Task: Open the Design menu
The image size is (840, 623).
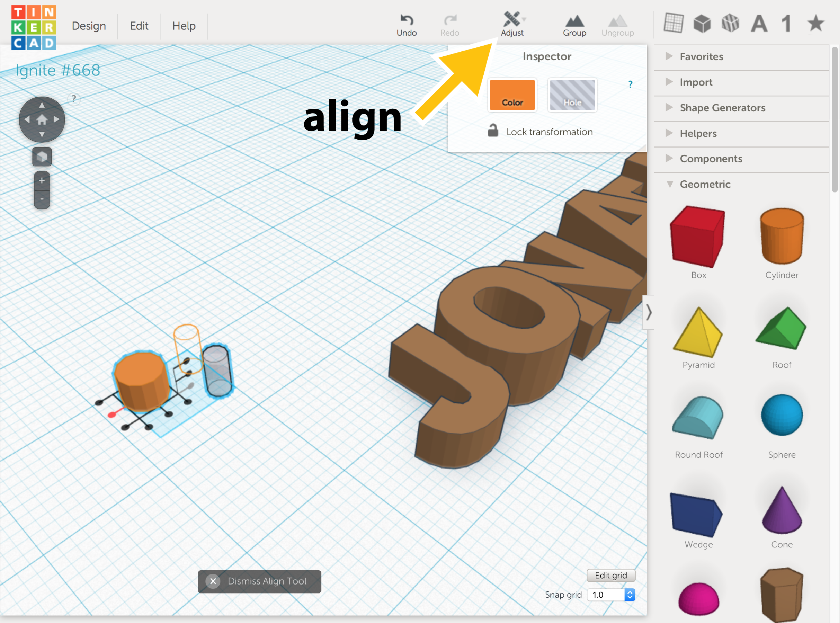Action: (88, 26)
